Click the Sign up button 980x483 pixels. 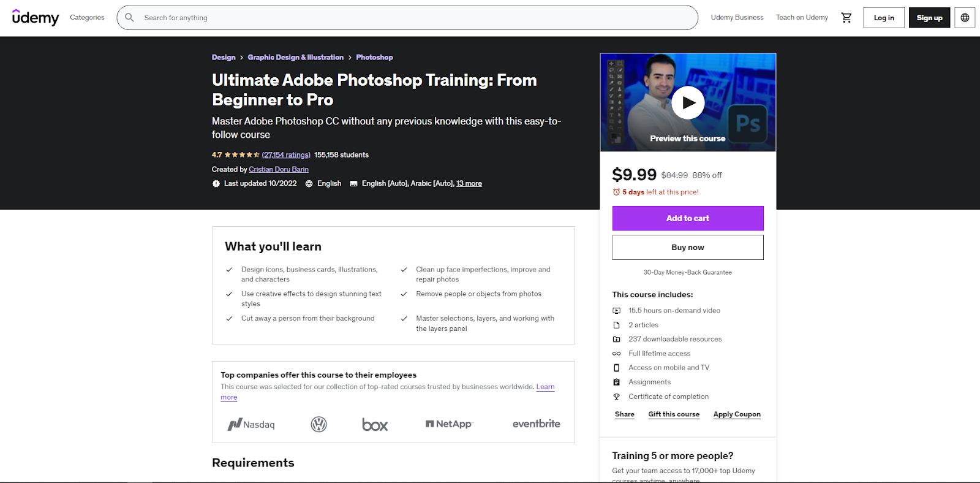point(930,18)
